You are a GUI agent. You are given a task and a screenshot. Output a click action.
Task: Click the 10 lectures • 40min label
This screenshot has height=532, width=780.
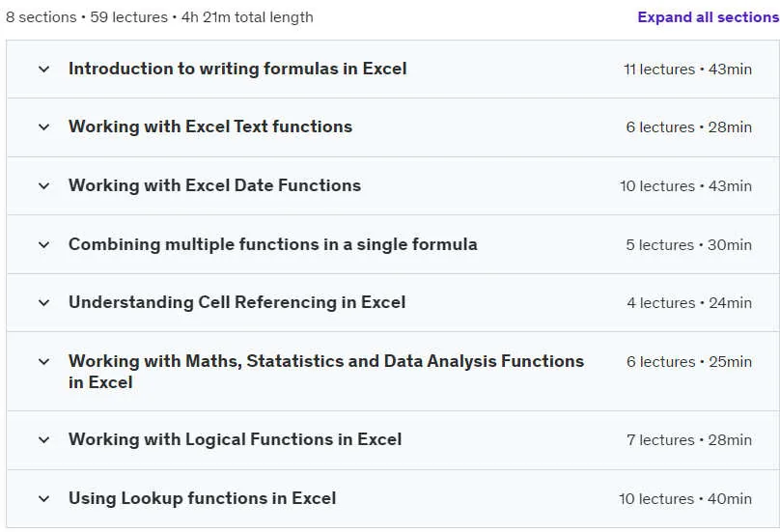[x=685, y=498]
